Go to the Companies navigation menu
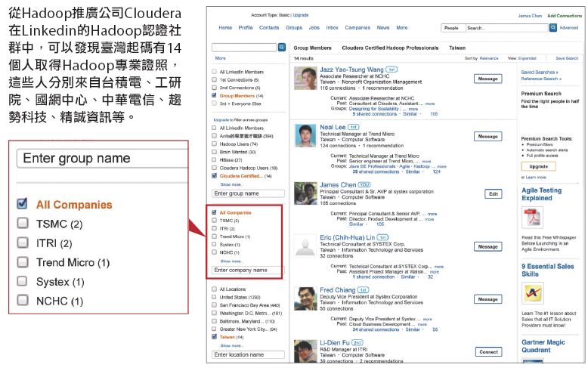This screenshot has height=368, width=588. [357, 28]
